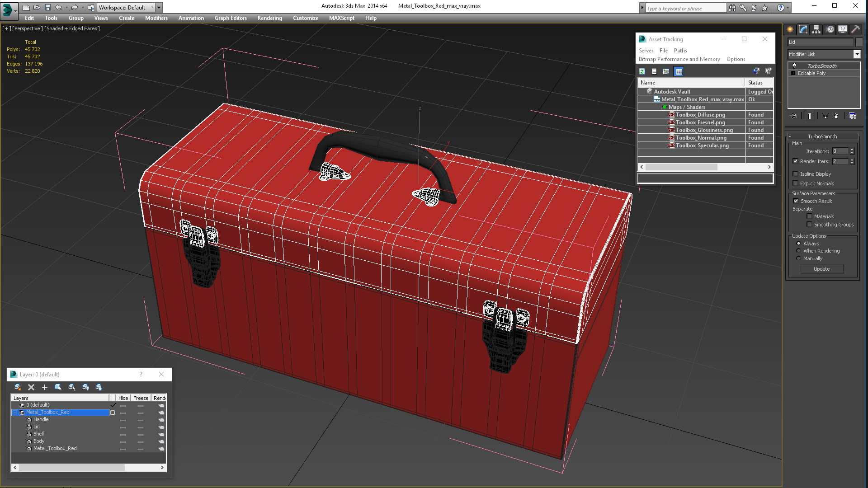Image resolution: width=868 pixels, height=488 pixels.
Task: Open Bitmap Performance and Memory menu
Action: 679,59
